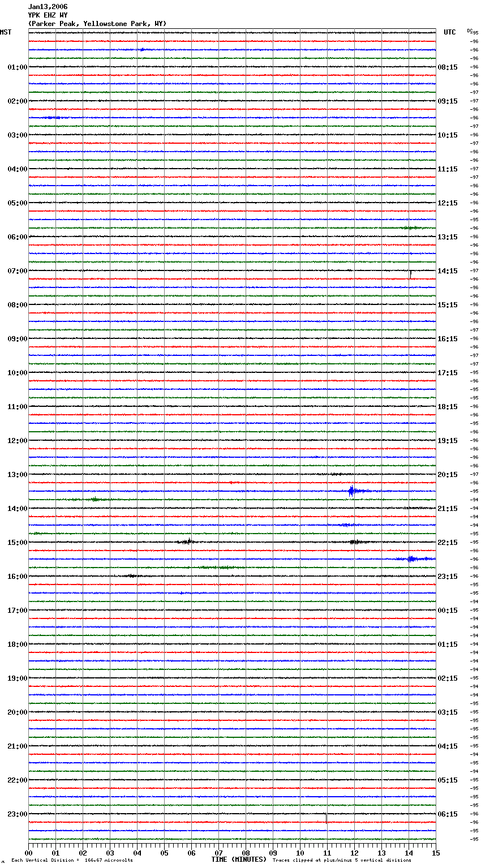Click the 06:15 UTC row label

[x=448, y=814]
